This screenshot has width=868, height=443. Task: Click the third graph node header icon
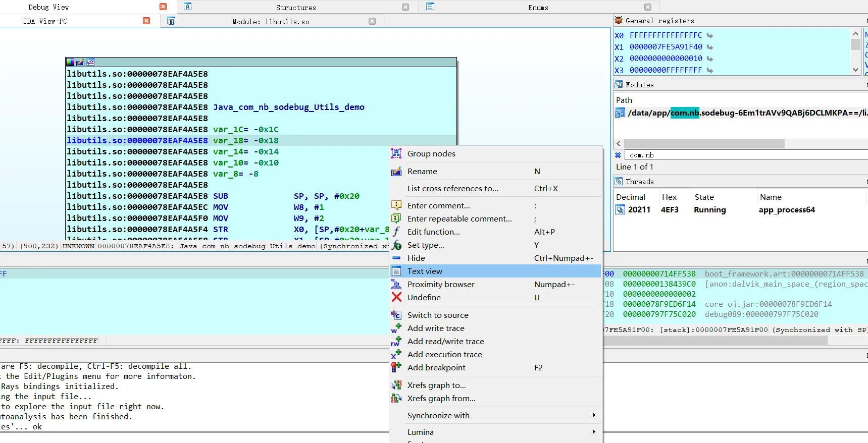click(90, 62)
